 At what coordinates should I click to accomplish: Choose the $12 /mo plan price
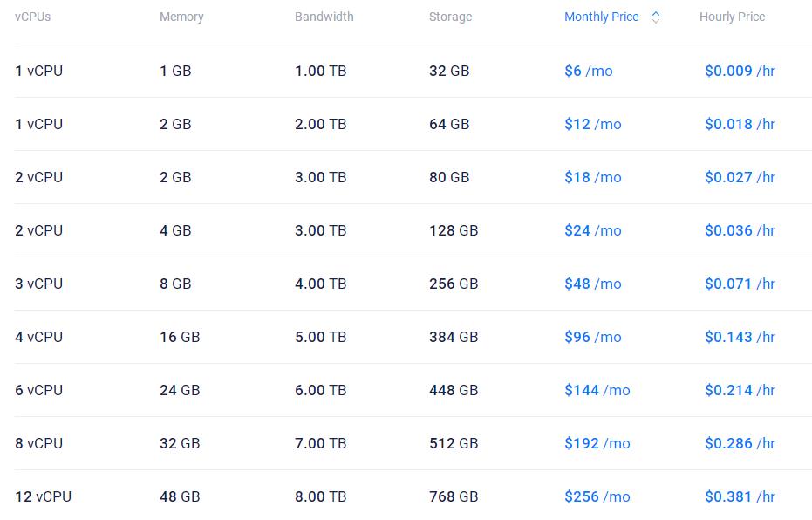(x=592, y=124)
